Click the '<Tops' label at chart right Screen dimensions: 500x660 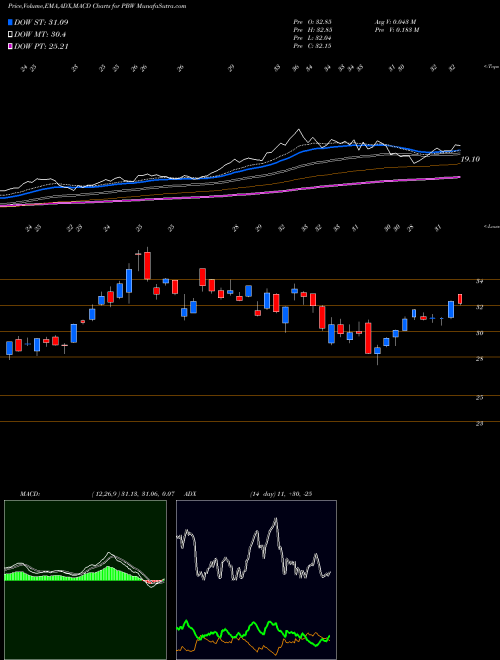491,67
